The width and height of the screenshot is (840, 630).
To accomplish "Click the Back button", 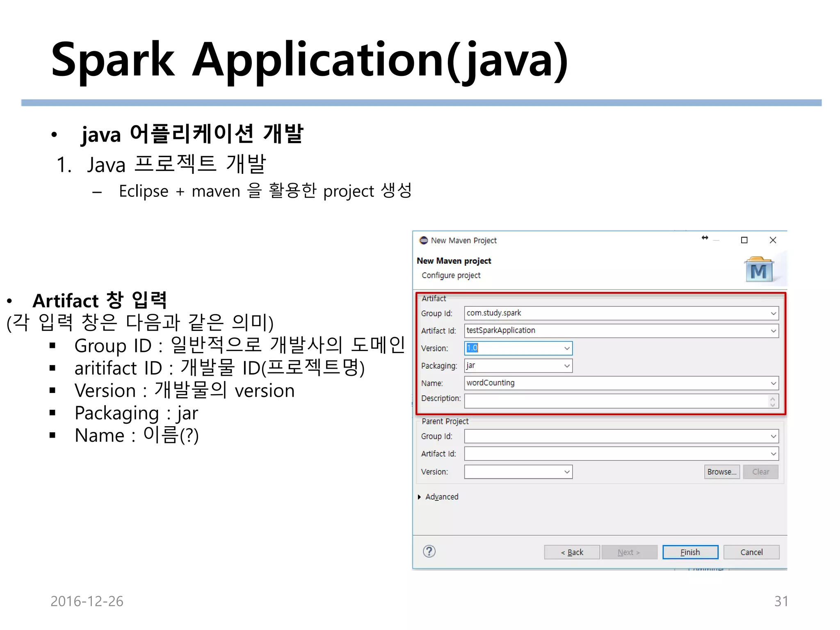I will [x=572, y=552].
